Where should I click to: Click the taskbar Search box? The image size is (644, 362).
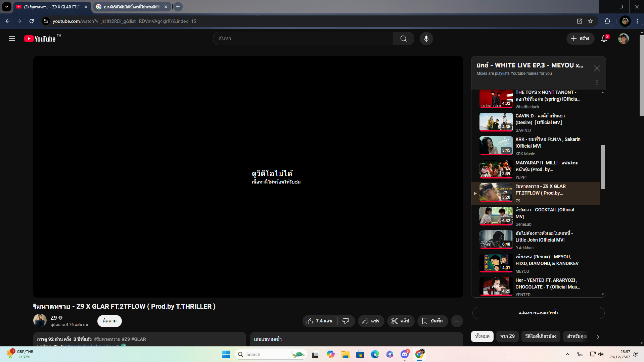(x=271, y=355)
